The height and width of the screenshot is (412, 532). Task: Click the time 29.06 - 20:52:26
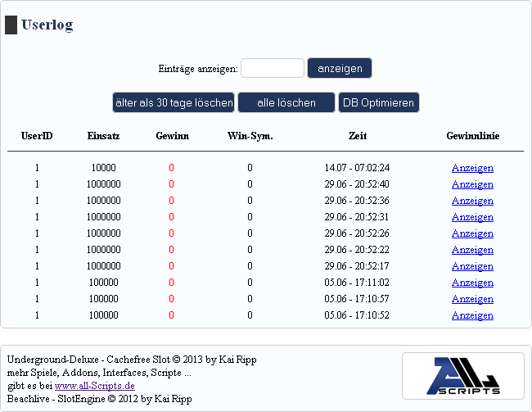(x=357, y=233)
